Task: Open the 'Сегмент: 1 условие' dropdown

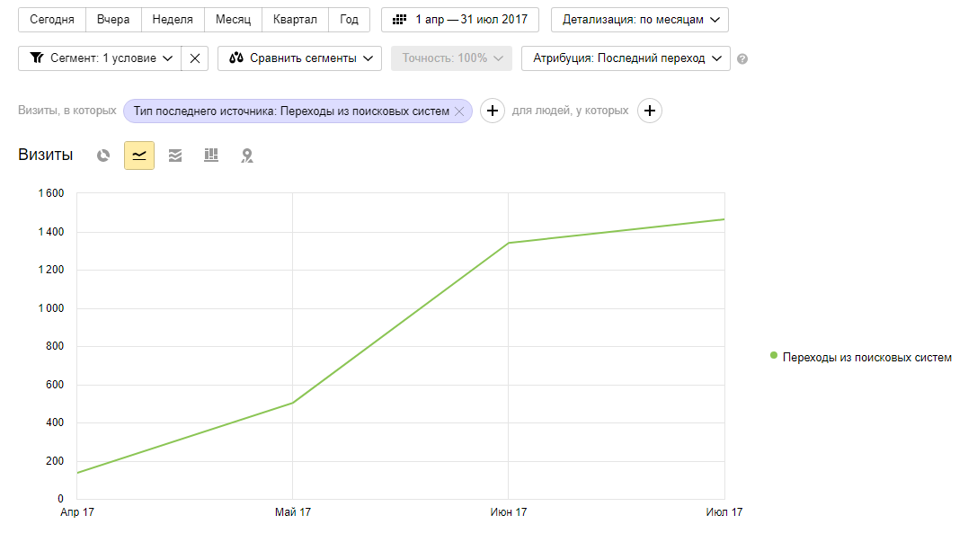Action: [x=99, y=58]
